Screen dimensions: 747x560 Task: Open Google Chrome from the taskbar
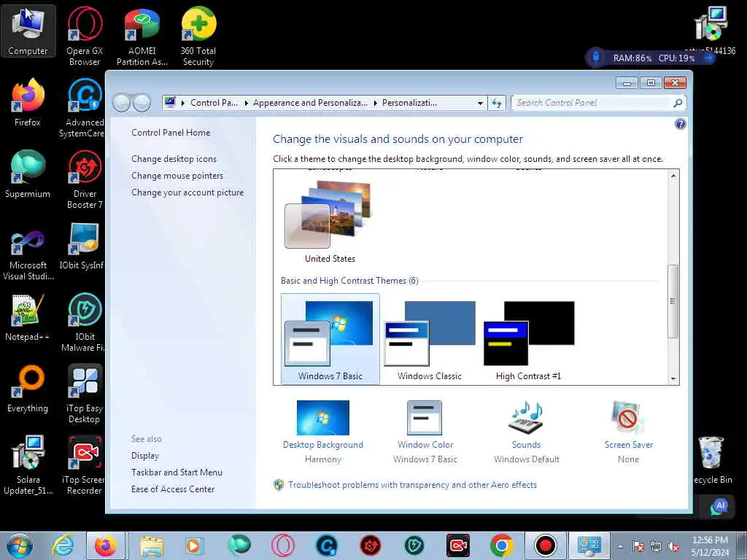pos(501,545)
